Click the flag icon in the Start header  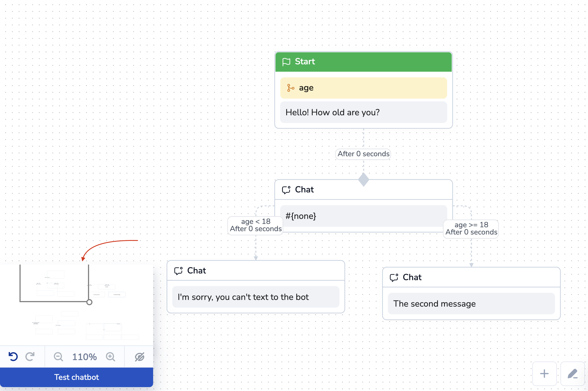click(x=286, y=62)
